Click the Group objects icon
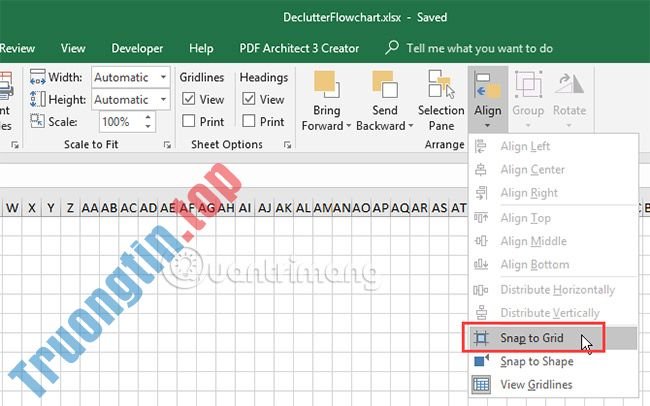Viewport: 650px width, 406px height. coord(528,85)
